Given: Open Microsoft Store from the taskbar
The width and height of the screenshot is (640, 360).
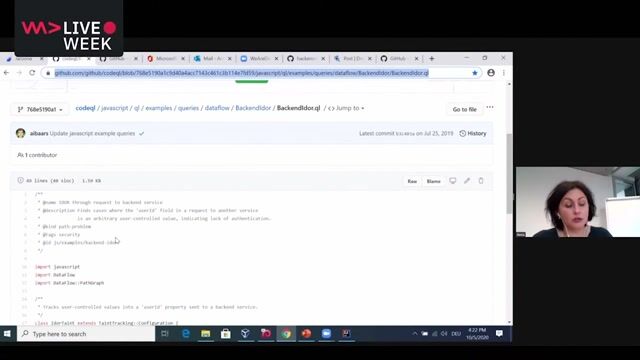Looking at the screenshot, I should (x=225, y=334).
